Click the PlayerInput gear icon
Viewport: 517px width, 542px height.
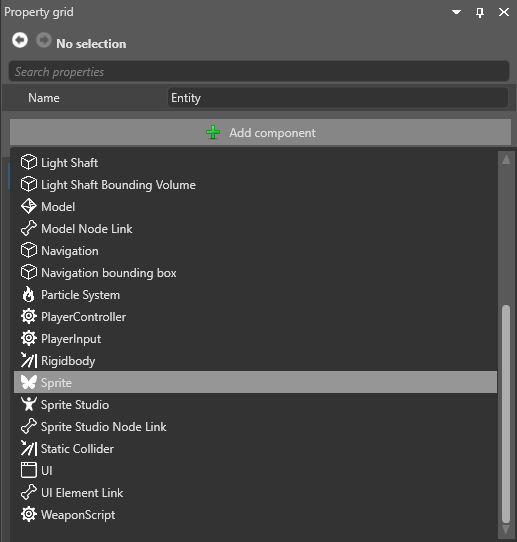tap(29, 339)
